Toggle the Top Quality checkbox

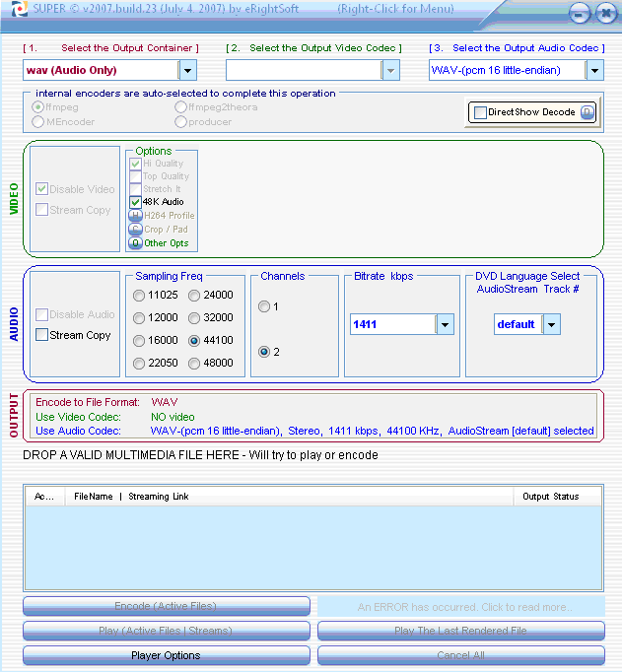135,176
